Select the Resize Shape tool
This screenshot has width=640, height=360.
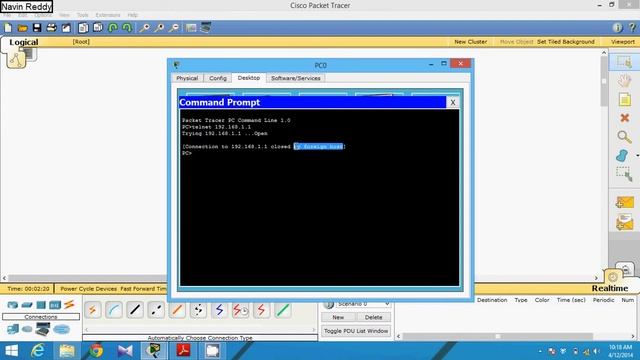[624, 174]
